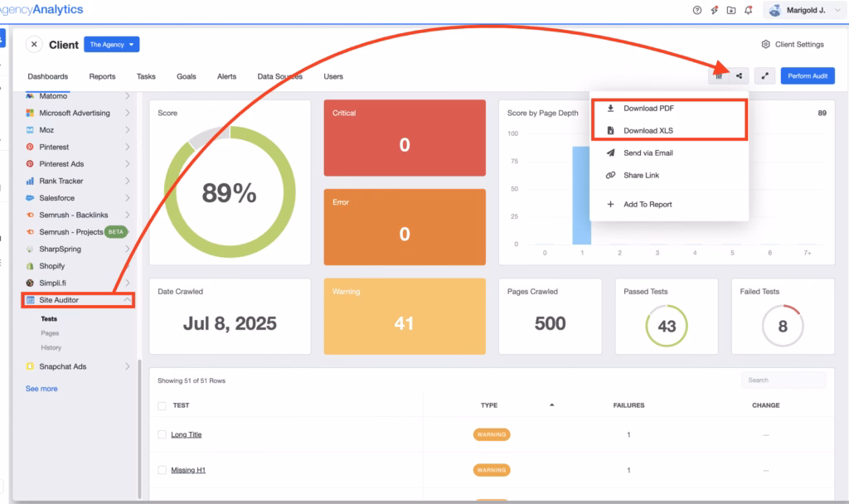
Task: Click inside the table Search field
Action: pos(783,380)
